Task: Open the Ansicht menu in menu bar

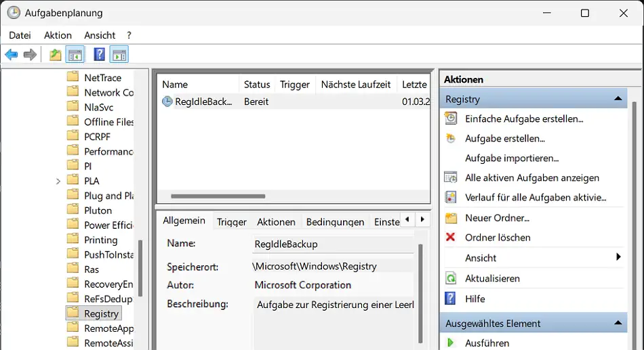Action: coord(100,35)
